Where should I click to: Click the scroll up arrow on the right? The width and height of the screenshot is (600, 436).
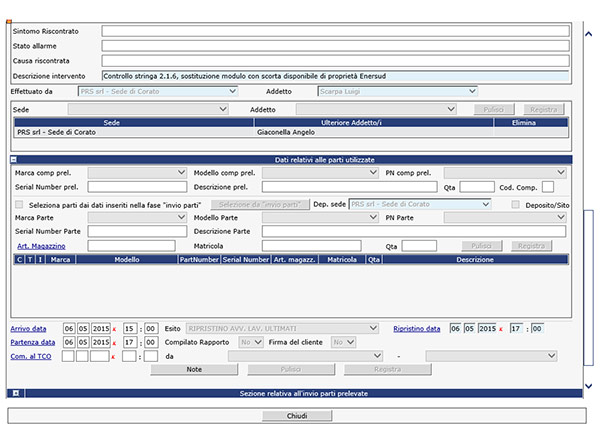pyautogui.click(x=589, y=34)
